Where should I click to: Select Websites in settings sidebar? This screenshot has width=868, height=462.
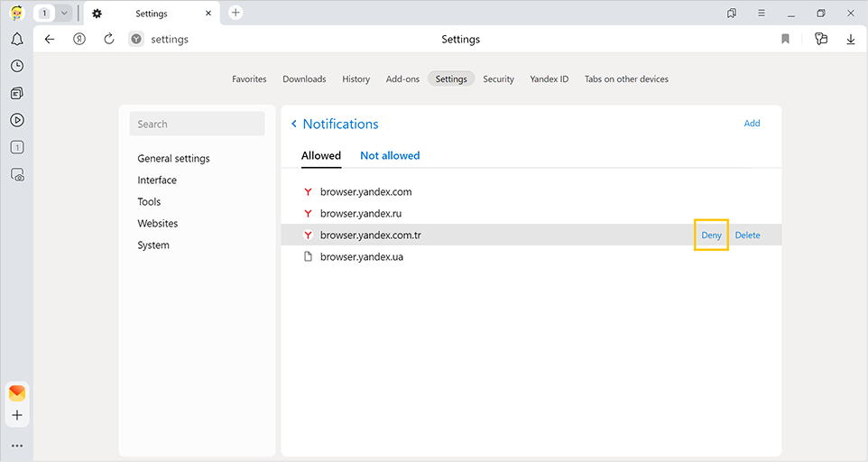tap(158, 224)
